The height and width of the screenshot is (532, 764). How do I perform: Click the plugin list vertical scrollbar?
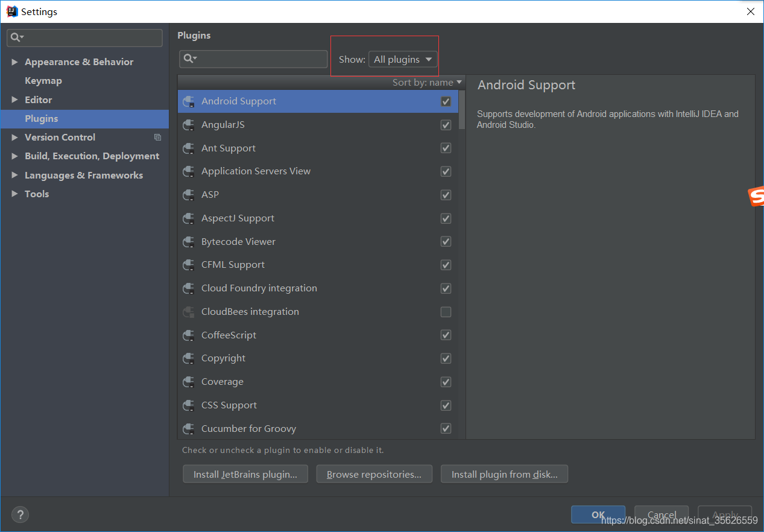coord(462,110)
